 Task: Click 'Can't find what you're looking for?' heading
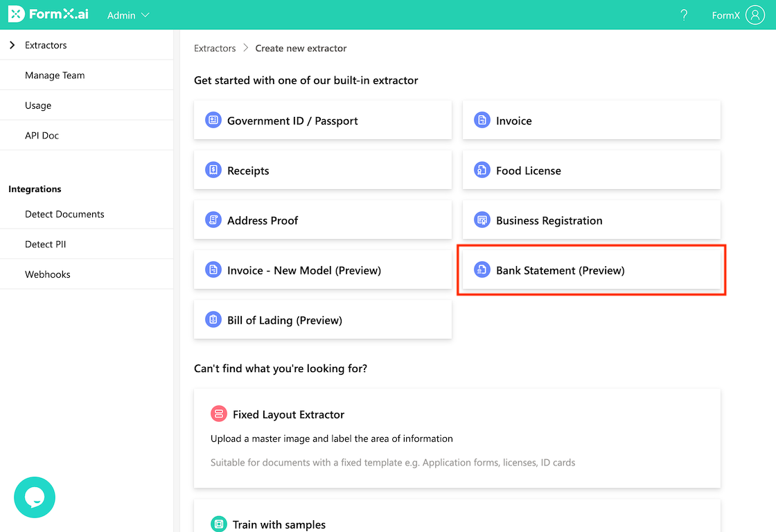pyautogui.click(x=281, y=369)
